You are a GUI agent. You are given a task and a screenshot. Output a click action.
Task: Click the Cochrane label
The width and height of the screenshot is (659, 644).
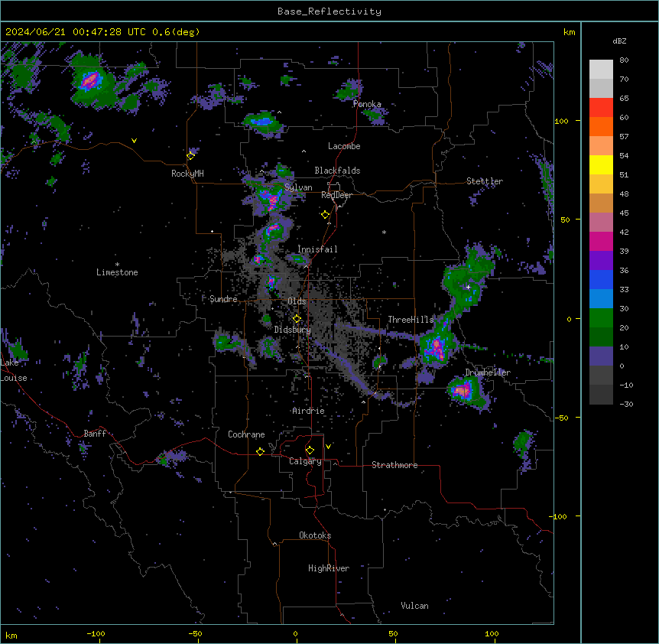tap(246, 434)
